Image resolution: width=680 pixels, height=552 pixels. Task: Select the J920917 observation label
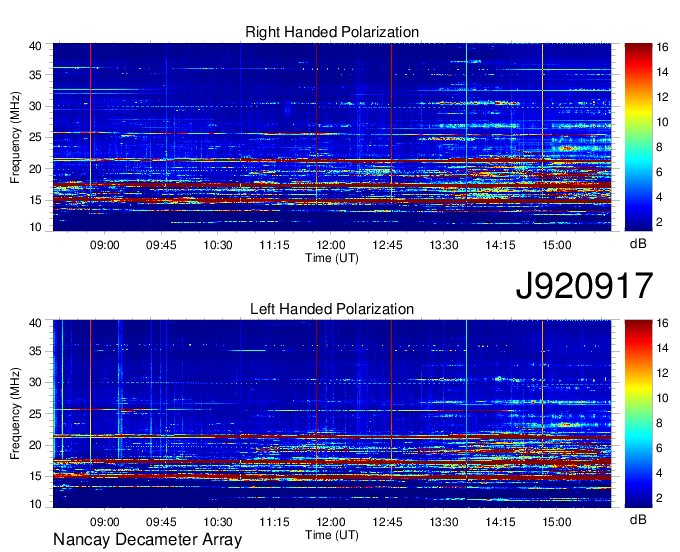pyautogui.click(x=584, y=286)
